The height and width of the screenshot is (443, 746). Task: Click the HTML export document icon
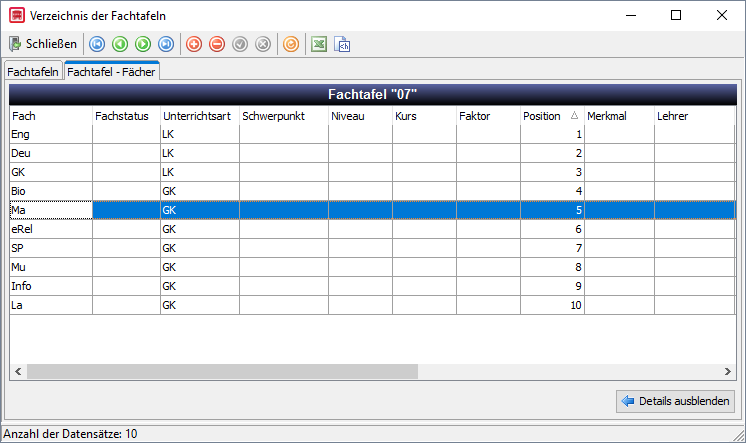[x=342, y=44]
